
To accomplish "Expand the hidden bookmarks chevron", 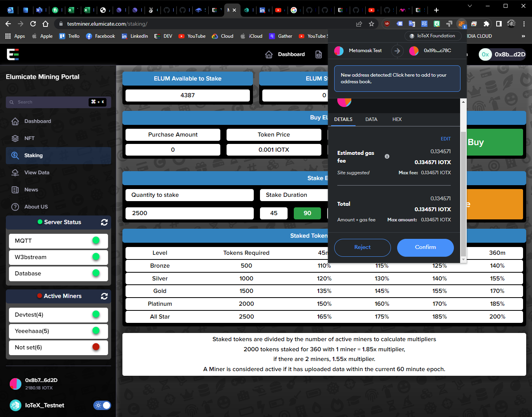I will click(523, 36).
